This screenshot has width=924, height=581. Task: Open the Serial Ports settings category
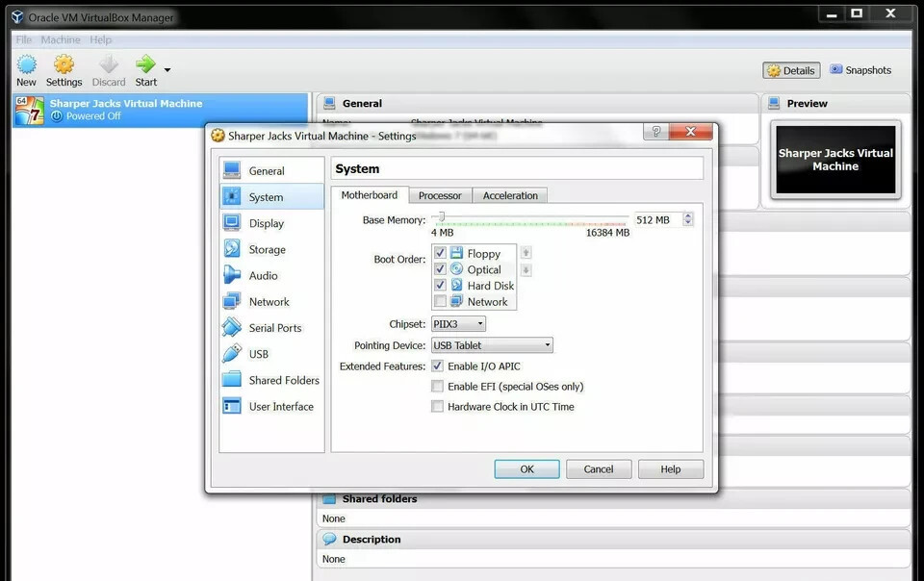(271, 328)
